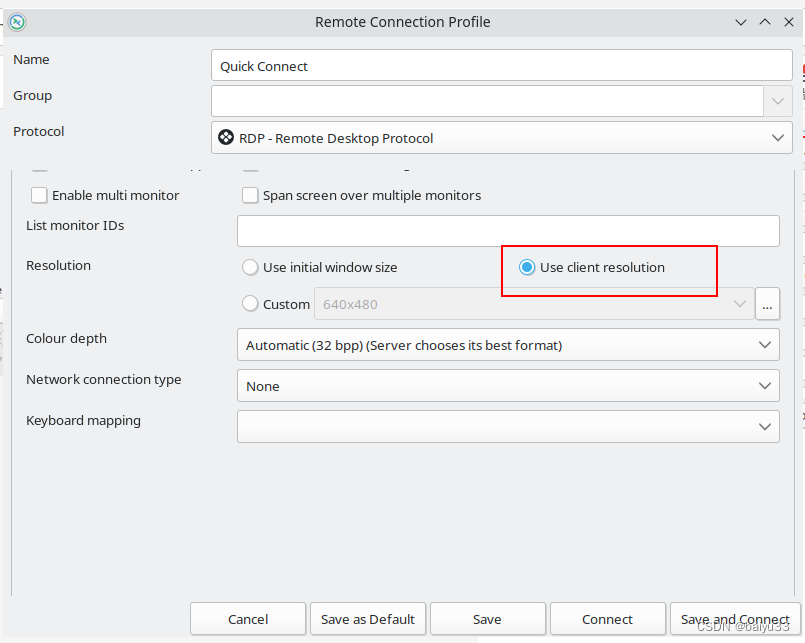The image size is (805, 643).
Task: Open the Colour depth dropdown
Action: pos(508,345)
